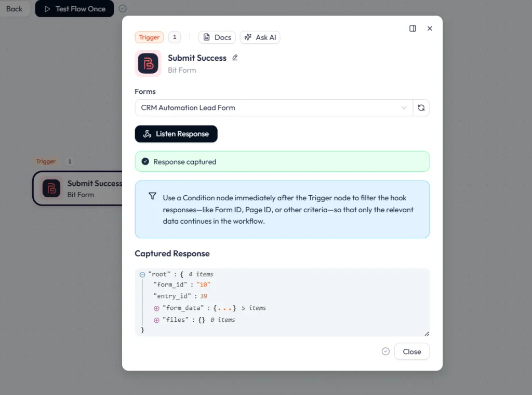Click the Bit Form icon on canvas node
532x395 pixels.
point(51,188)
